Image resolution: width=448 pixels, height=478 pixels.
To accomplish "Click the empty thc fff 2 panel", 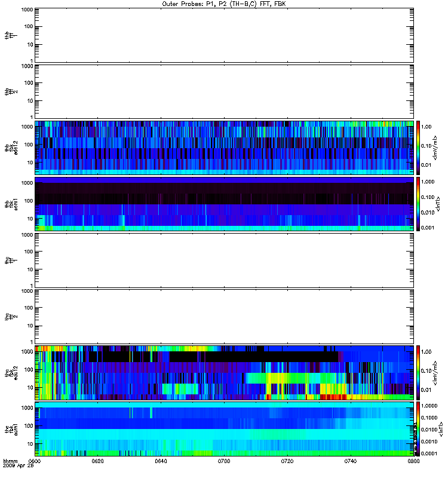I will point(225,317).
